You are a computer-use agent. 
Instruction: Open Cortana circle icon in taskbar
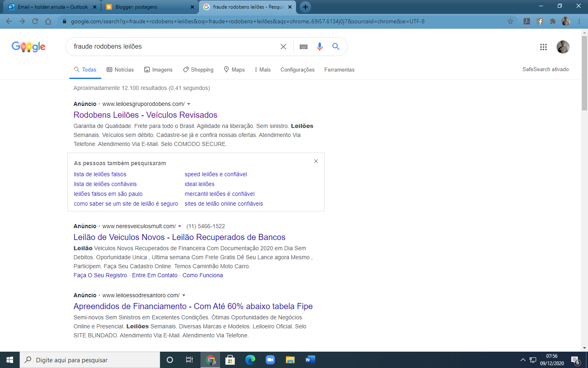point(170,360)
